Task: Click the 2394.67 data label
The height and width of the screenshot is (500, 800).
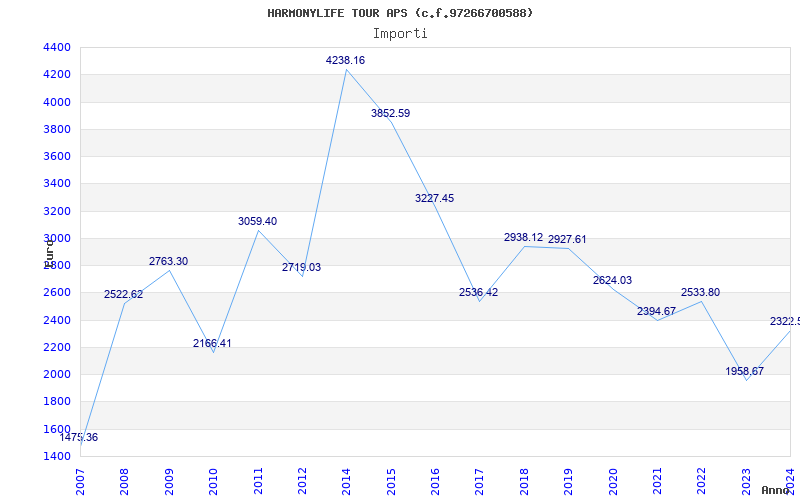Action: 656,311
